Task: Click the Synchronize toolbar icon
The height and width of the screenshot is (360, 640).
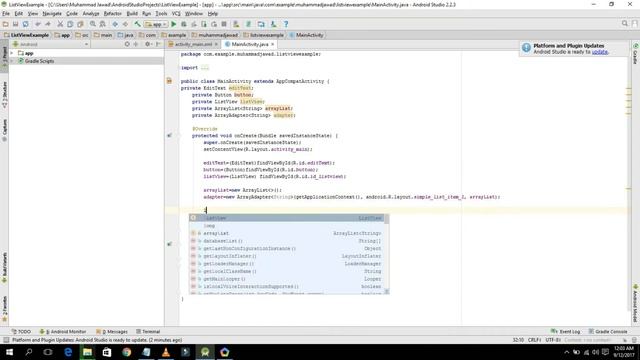Action: point(26,24)
